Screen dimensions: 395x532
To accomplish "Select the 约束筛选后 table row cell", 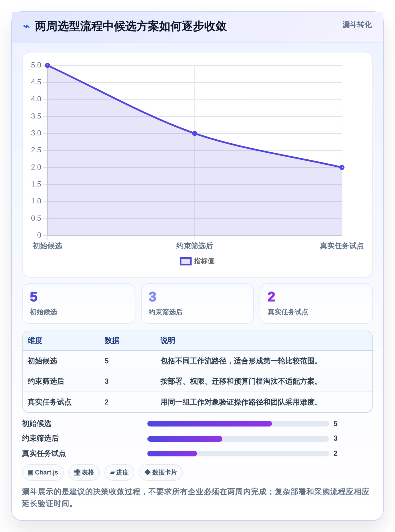I will (46, 381).
